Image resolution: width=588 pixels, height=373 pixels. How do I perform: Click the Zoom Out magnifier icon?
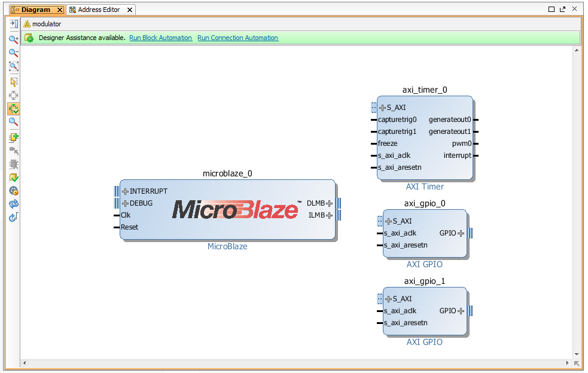coord(14,53)
